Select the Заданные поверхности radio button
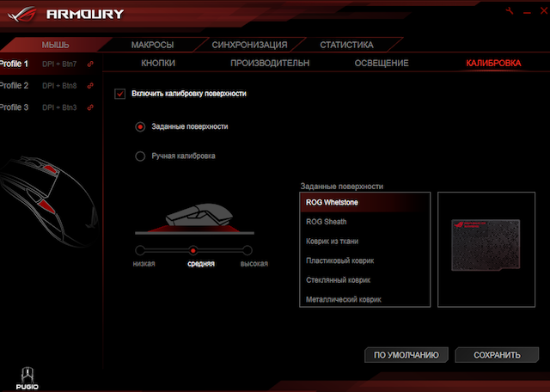The width and height of the screenshot is (550, 392). click(140, 126)
